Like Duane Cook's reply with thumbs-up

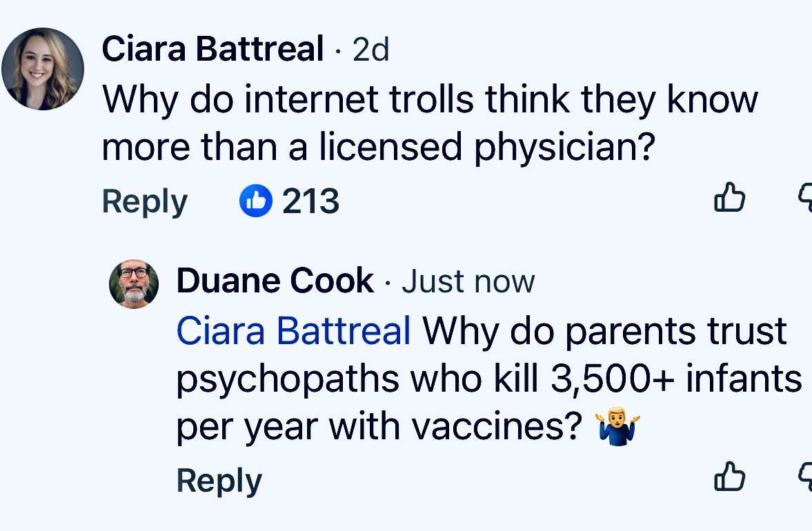pyautogui.click(x=729, y=477)
